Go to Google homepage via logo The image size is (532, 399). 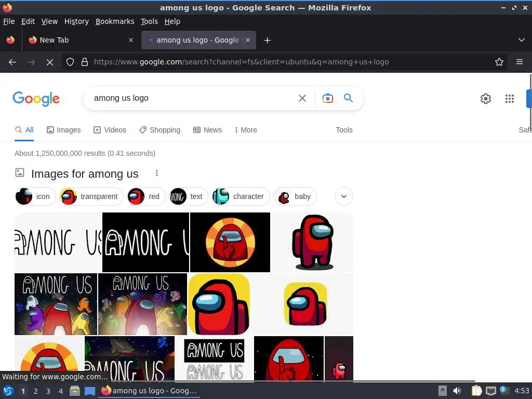36,99
